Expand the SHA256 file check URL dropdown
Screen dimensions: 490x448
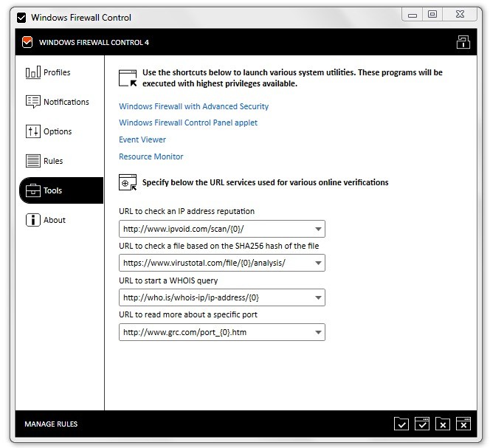(318, 263)
